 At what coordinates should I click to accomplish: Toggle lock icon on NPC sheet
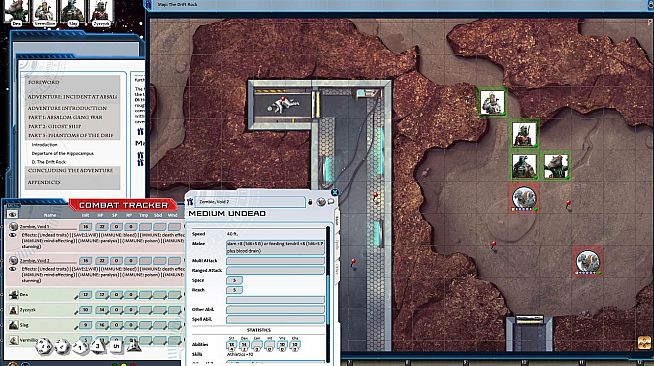[x=310, y=202]
